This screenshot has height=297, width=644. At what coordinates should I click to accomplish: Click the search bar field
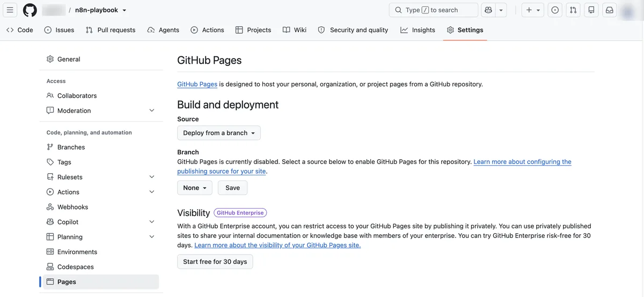pos(433,10)
